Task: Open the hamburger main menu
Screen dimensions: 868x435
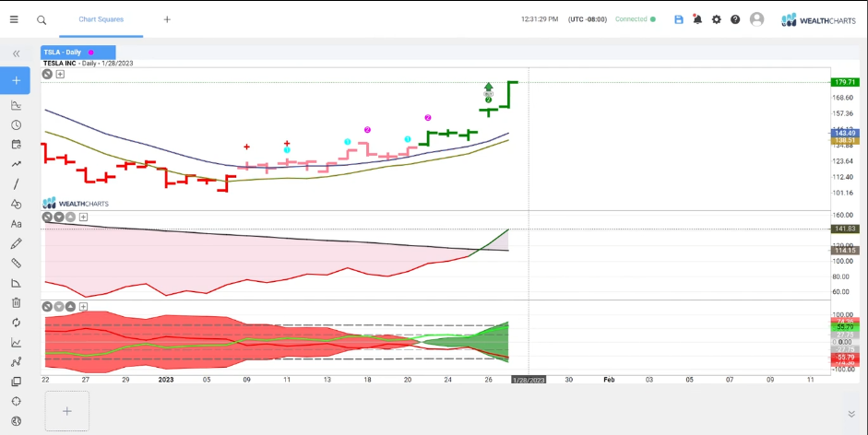Action: click(14, 19)
